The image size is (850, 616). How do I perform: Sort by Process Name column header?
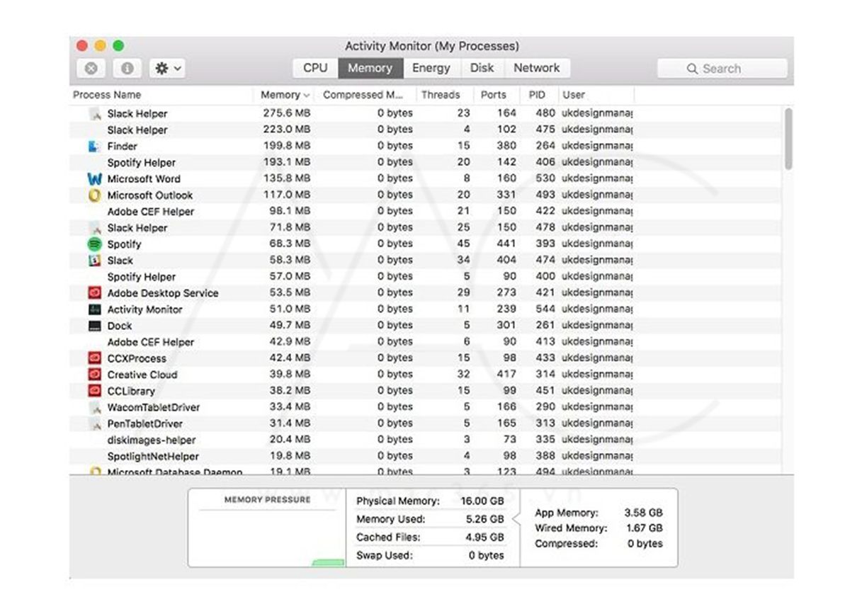coord(162,95)
